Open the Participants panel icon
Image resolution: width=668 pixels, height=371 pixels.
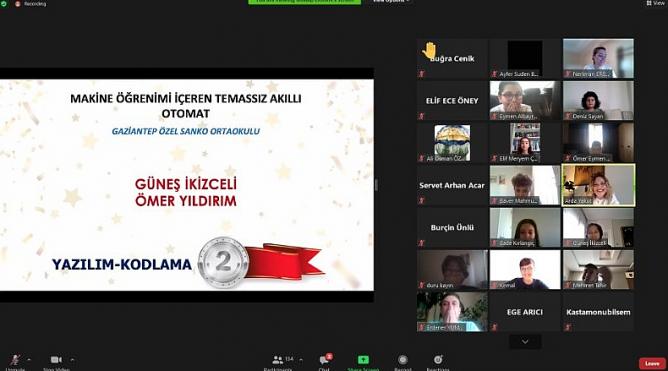pyautogui.click(x=277, y=360)
